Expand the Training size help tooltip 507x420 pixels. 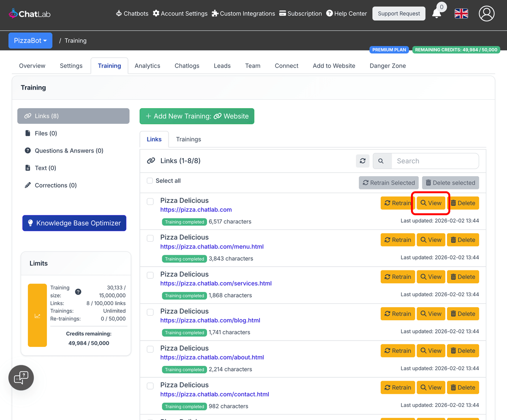tap(78, 292)
